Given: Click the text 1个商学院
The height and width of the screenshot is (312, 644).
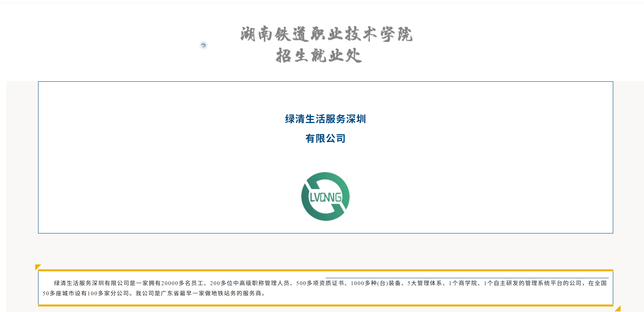Looking at the screenshot, I should [x=463, y=283].
